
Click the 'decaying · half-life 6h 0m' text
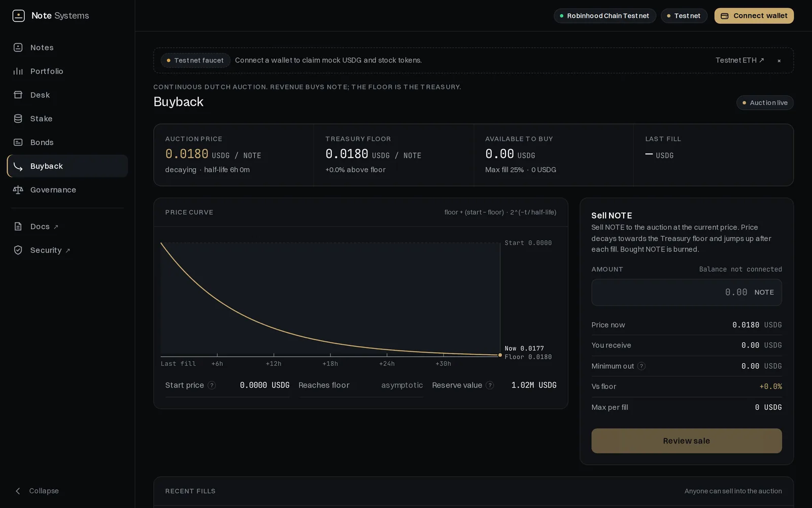(207, 170)
